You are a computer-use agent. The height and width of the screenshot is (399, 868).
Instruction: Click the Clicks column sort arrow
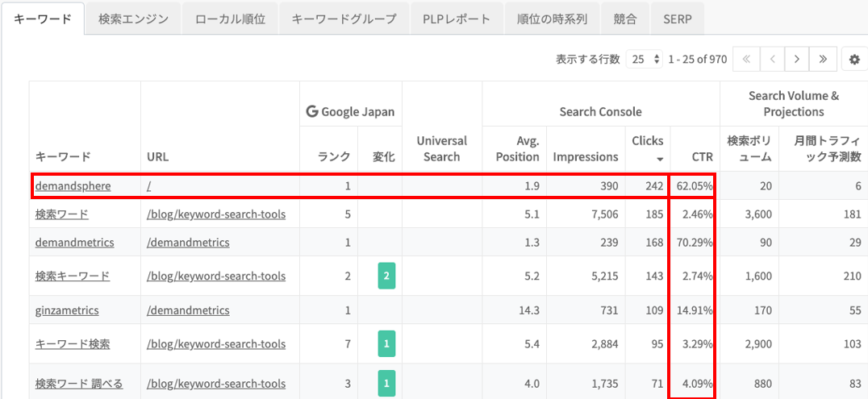pyautogui.click(x=659, y=160)
